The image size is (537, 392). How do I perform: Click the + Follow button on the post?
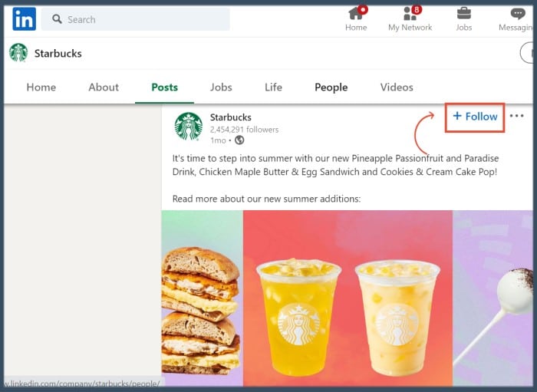tap(475, 117)
